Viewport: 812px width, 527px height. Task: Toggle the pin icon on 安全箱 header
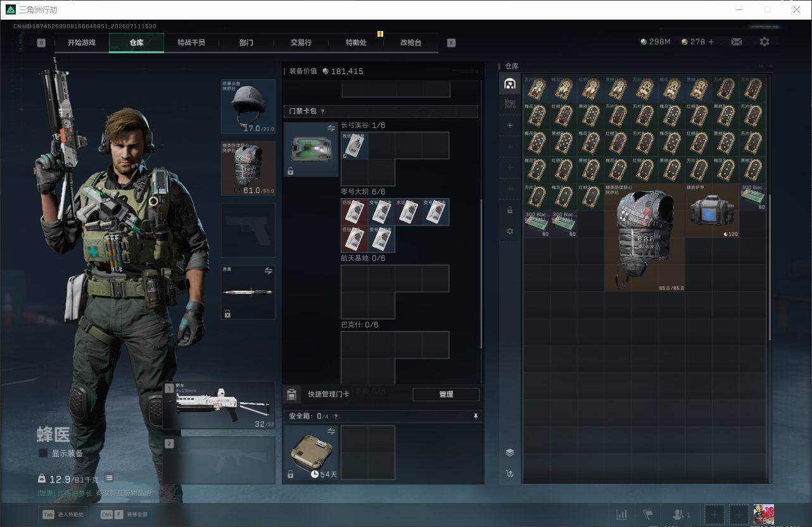[x=476, y=416]
